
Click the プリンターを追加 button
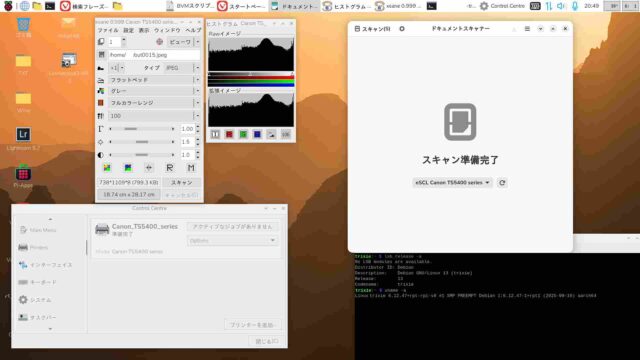(253, 325)
